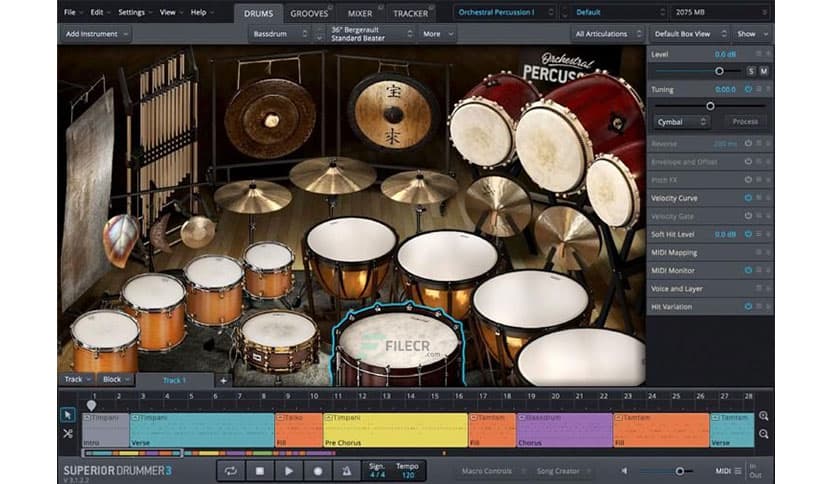Select the arrow pointer tool in track editor
Viewport: 836px width, 484px height.
[68, 415]
